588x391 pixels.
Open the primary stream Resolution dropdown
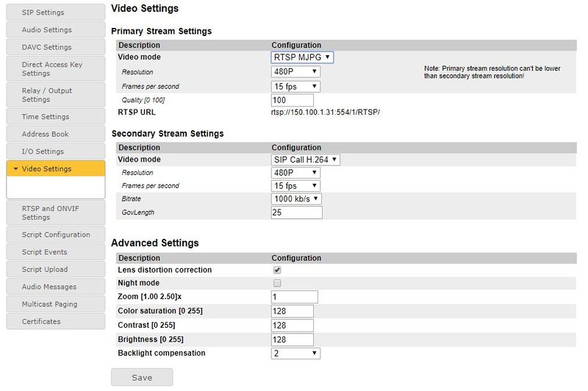295,71
